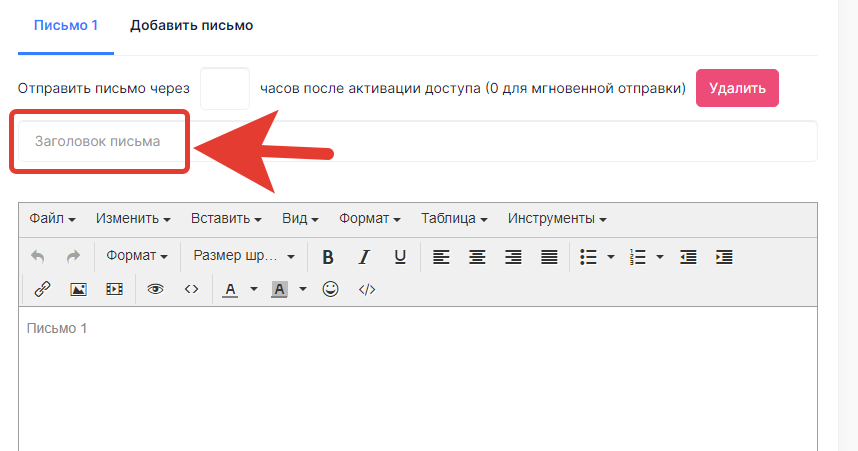Image resolution: width=858 pixels, height=451 pixels.
Task: Align text to the right
Action: (x=513, y=257)
